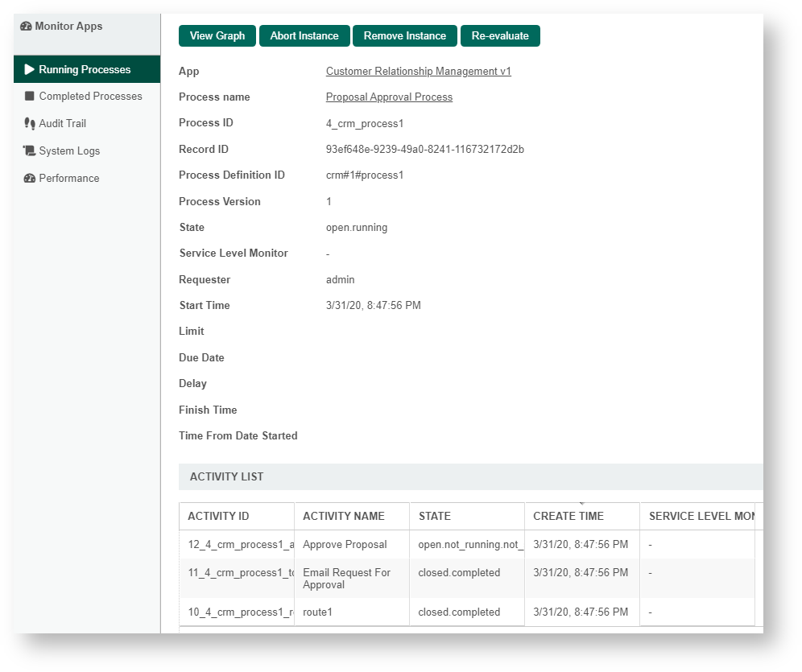
Task: Click the Audit Trail footprints icon
Action: (x=30, y=124)
